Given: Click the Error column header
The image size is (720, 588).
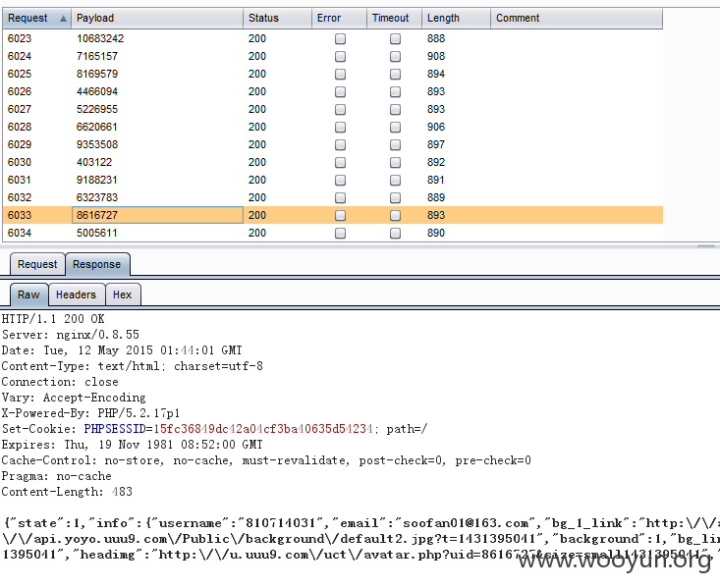Looking at the screenshot, I should click(x=339, y=18).
